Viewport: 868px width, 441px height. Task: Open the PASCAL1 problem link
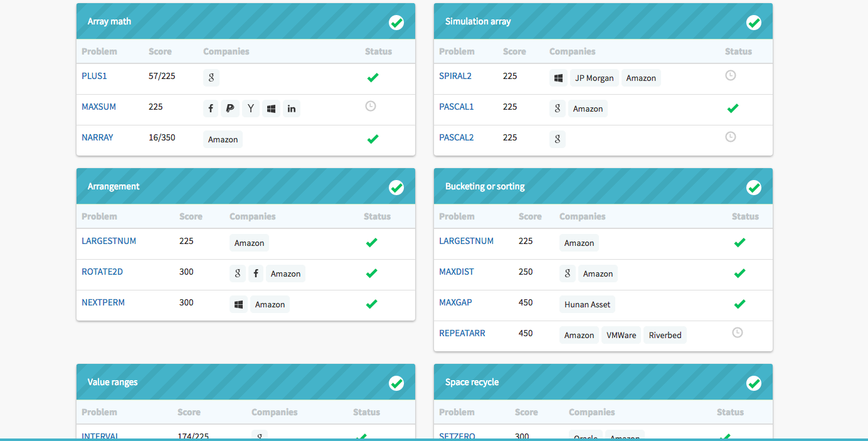(457, 107)
